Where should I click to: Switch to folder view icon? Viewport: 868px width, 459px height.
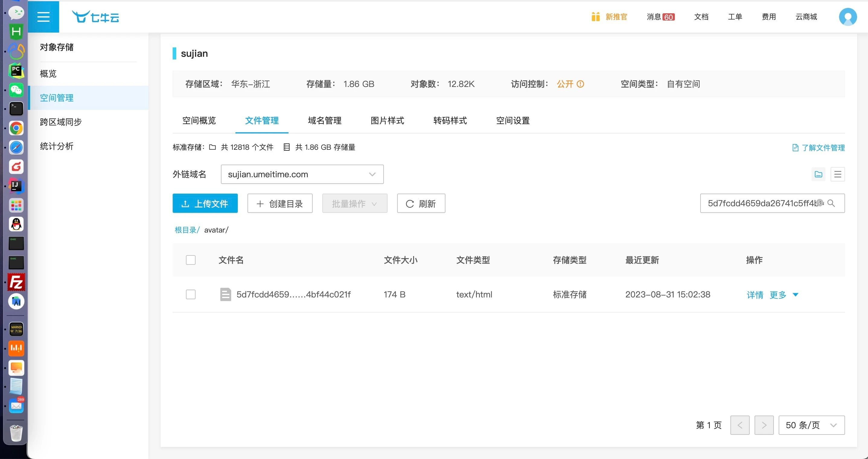coord(818,174)
